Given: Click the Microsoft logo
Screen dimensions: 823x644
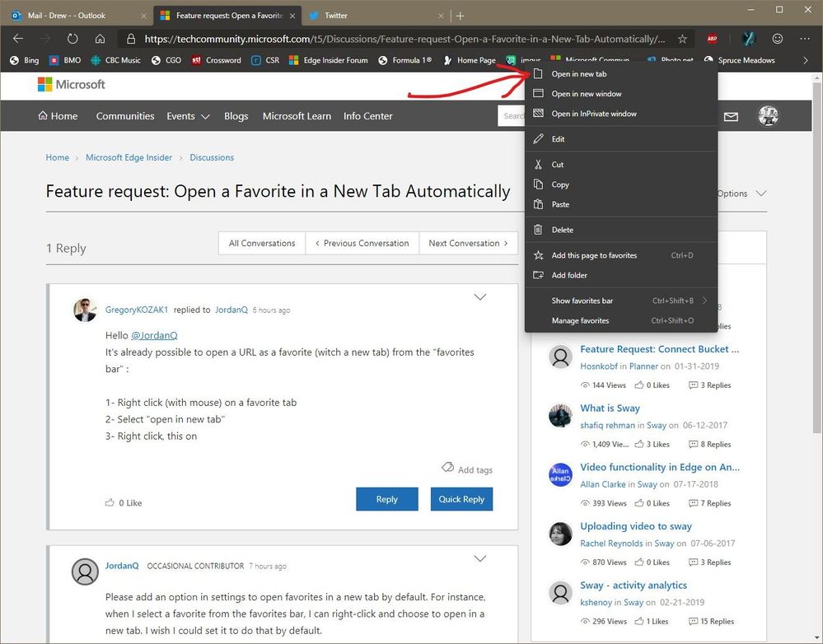Looking at the screenshot, I should (72, 85).
